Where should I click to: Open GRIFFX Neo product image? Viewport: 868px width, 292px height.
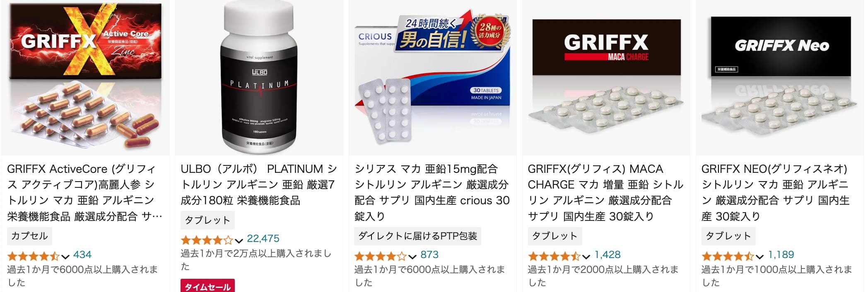point(780,77)
